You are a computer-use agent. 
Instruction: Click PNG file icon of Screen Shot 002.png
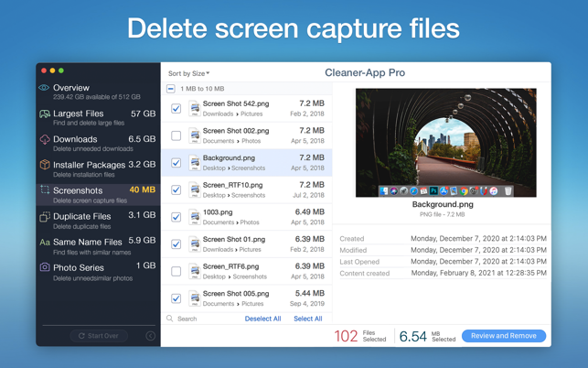click(194, 135)
